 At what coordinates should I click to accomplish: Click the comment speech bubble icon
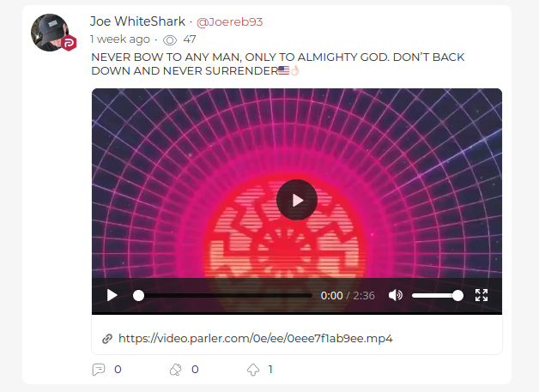(x=99, y=370)
